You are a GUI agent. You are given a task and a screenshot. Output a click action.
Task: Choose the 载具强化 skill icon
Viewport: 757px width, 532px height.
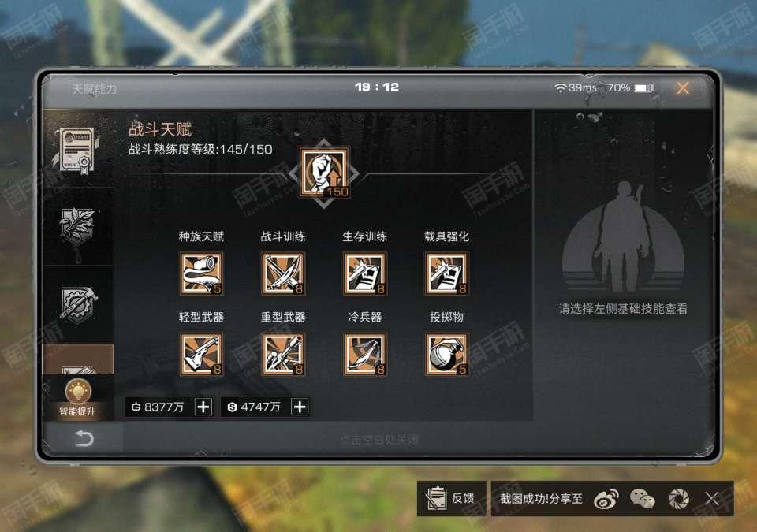pyautogui.click(x=446, y=273)
